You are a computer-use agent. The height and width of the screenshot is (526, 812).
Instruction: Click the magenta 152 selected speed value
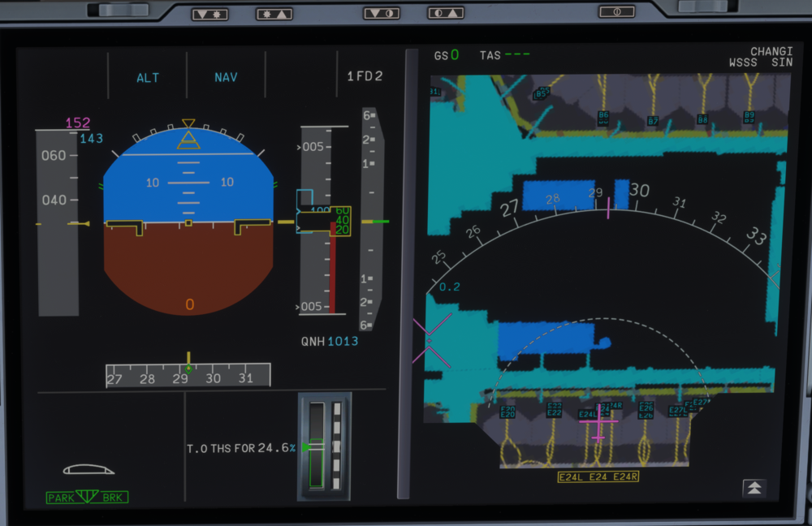pos(77,123)
